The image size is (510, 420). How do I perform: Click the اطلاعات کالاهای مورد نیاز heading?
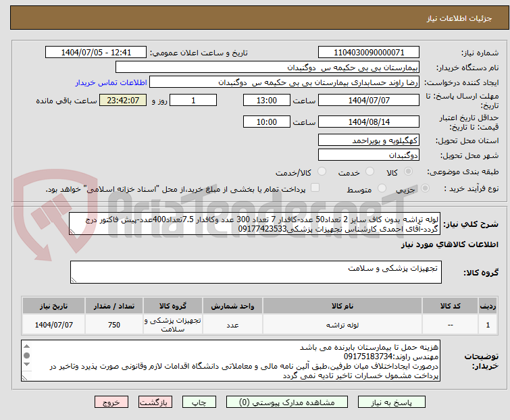tap(449, 244)
